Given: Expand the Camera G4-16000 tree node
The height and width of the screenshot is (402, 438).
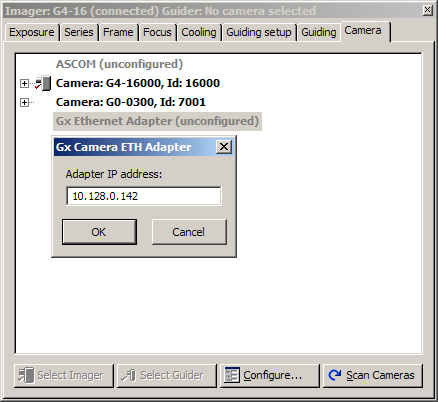Looking at the screenshot, I should tap(24, 83).
